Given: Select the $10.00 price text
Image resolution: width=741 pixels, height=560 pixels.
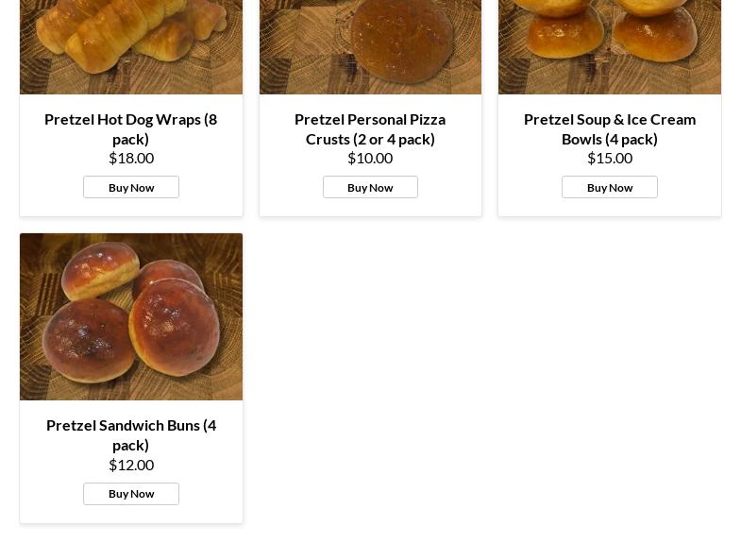Looking at the screenshot, I should point(370,158).
